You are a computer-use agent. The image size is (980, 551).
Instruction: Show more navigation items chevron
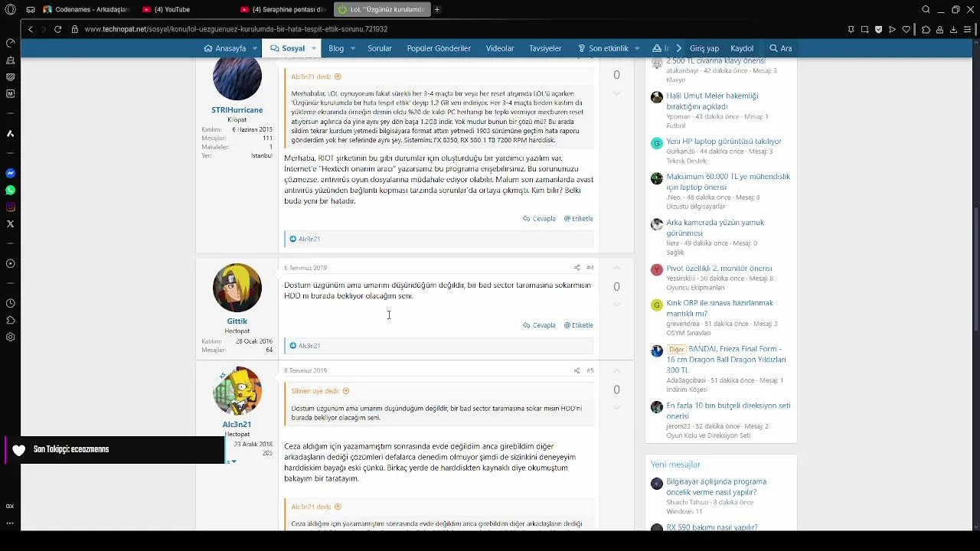[x=678, y=48]
